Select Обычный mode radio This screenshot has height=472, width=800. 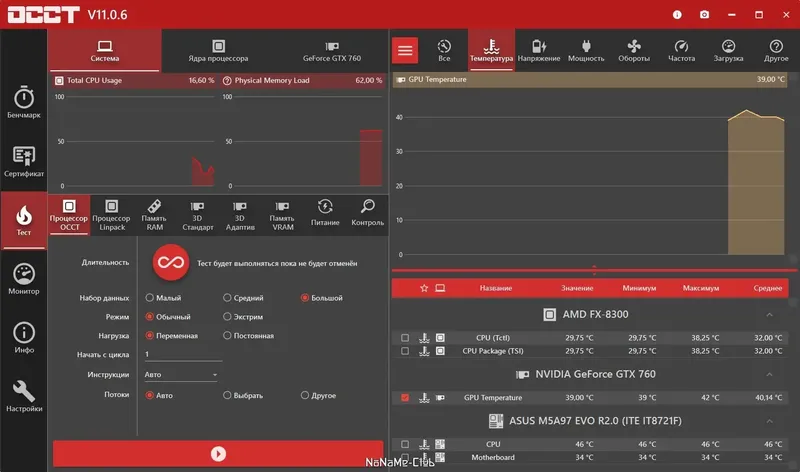click(149, 316)
